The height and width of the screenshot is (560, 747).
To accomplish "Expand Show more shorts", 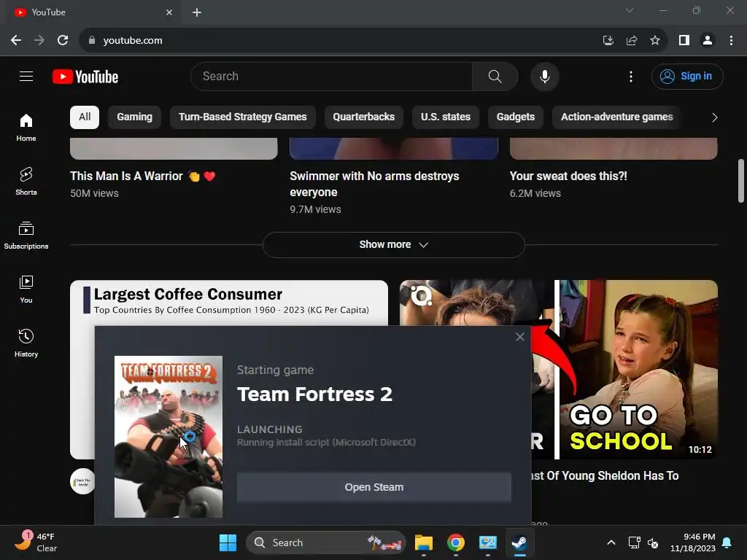I will pyautogui.click(x=393, y=245).
